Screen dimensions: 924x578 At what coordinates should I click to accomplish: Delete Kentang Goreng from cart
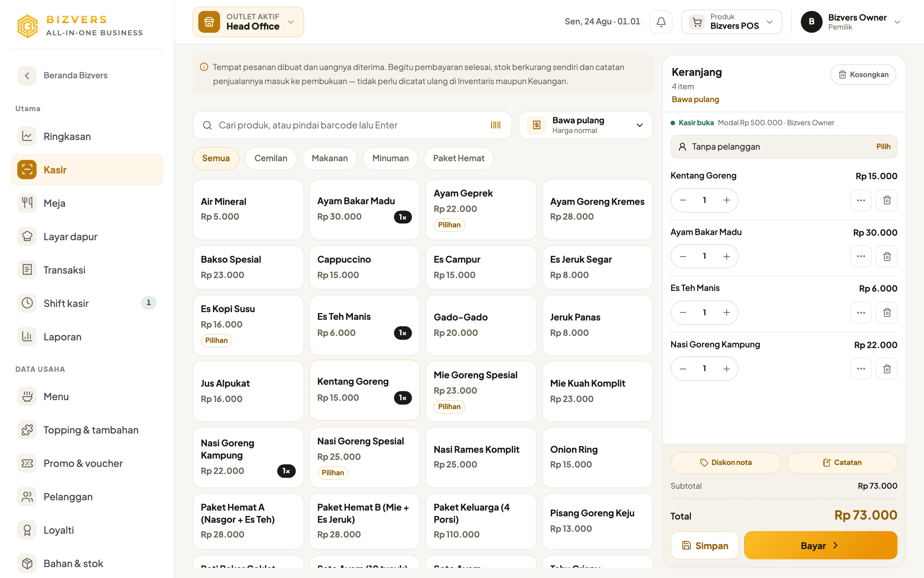click(886, 200)
